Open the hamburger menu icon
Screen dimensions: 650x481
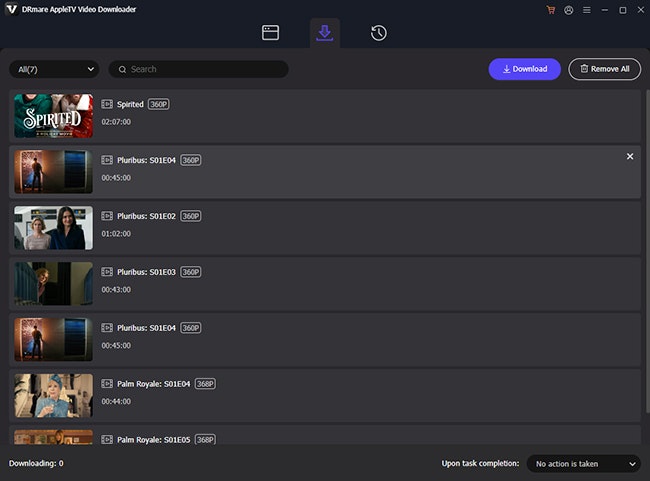(587, 10)
